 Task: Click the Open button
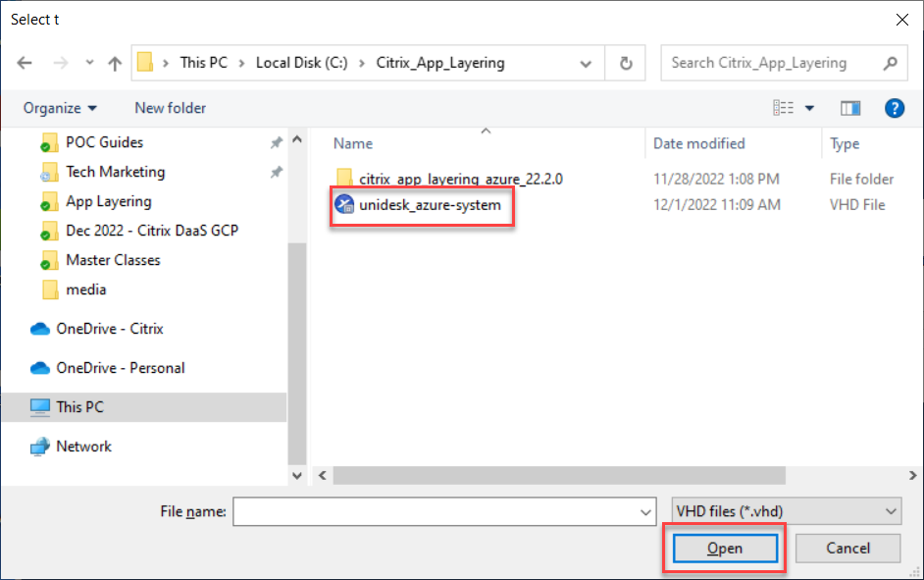[x=725, y=549]
